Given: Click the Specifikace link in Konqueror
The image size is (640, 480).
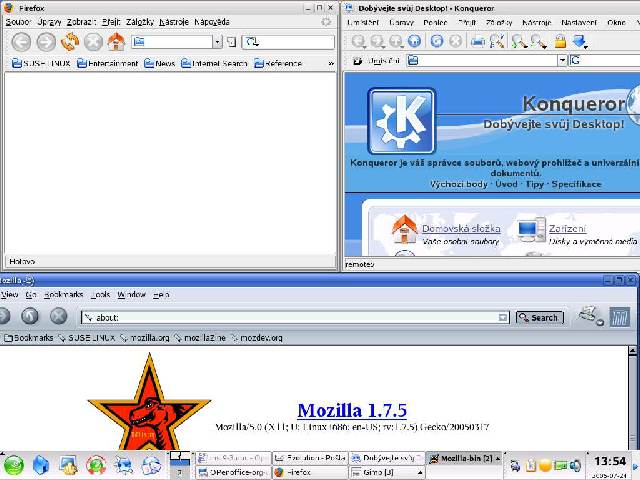Looking at the screenshot, I should tap(576, 184).
